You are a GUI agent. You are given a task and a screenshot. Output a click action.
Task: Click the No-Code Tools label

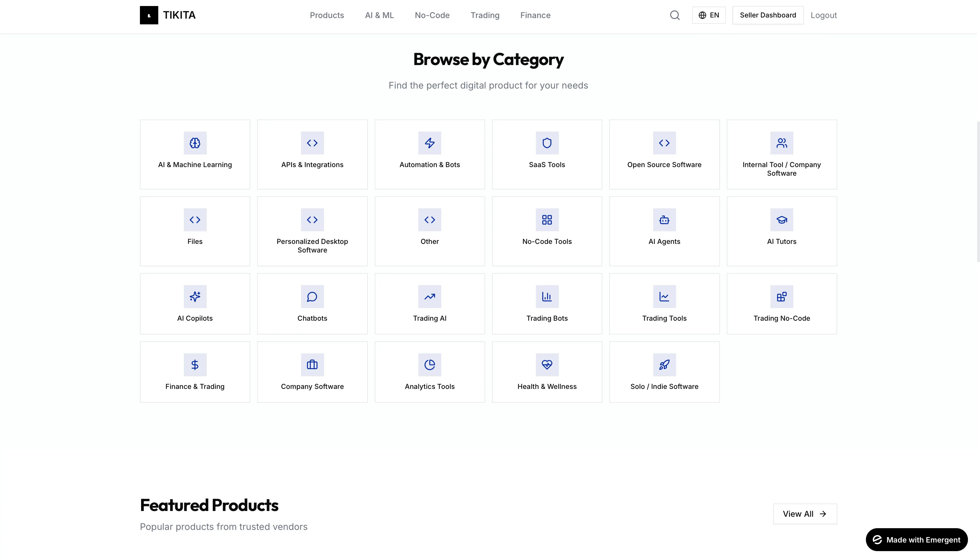[x=547, y=242]
